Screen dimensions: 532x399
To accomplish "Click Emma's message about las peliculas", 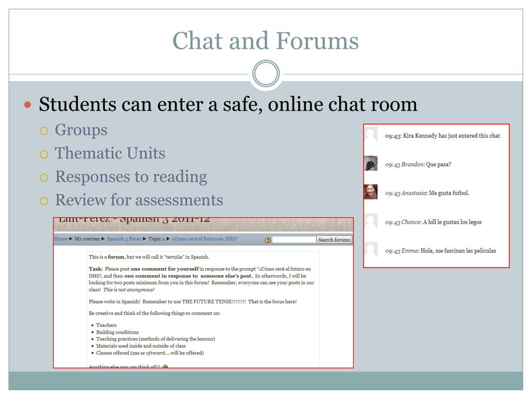I will 441,251.
